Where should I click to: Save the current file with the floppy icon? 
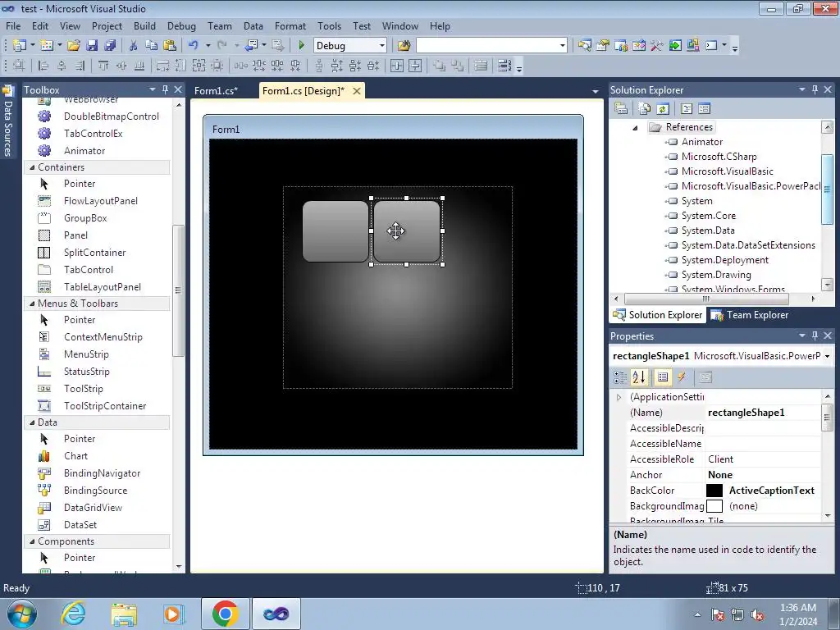tap(92, 46)
